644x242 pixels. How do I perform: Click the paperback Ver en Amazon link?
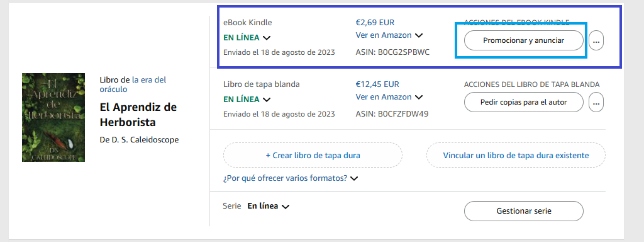[384, 96]
